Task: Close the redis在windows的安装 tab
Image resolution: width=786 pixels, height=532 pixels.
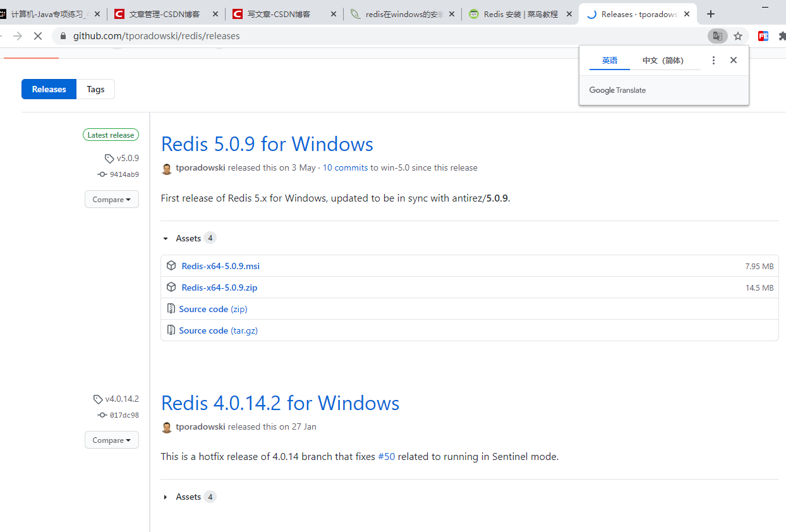Action: [x=451, y=14]
